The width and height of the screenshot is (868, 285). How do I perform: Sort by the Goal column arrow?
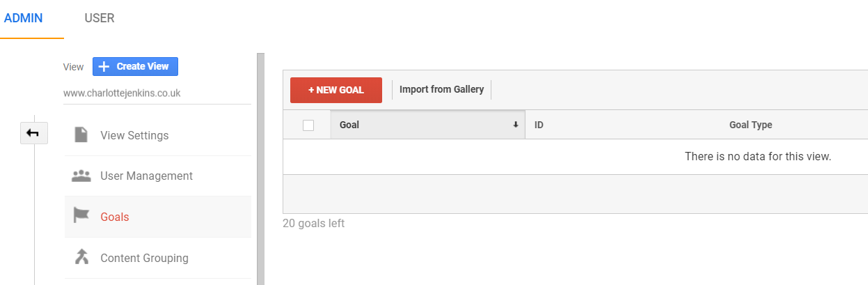pyautogui.click(x=516, y=125)
